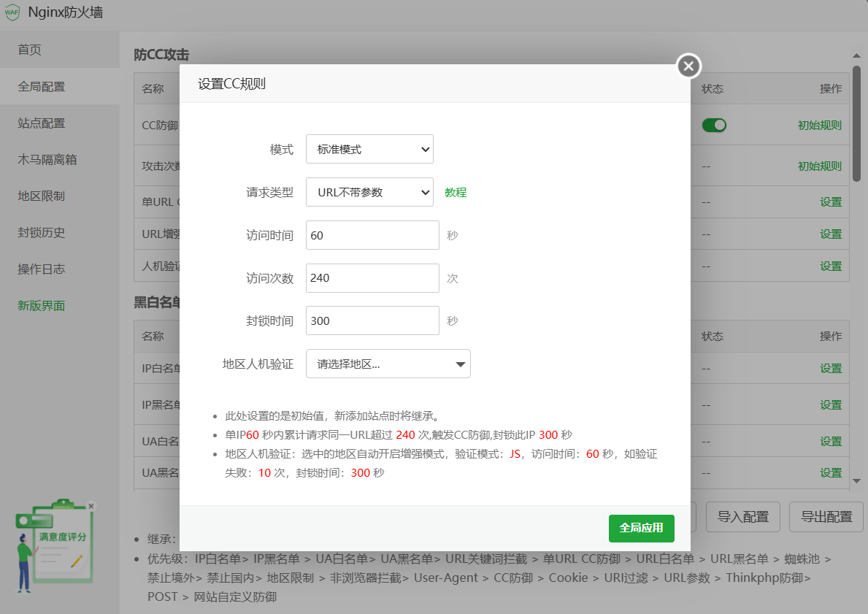Click the Nginx防火墙 title text
The image size is (868, 614).
65,12
